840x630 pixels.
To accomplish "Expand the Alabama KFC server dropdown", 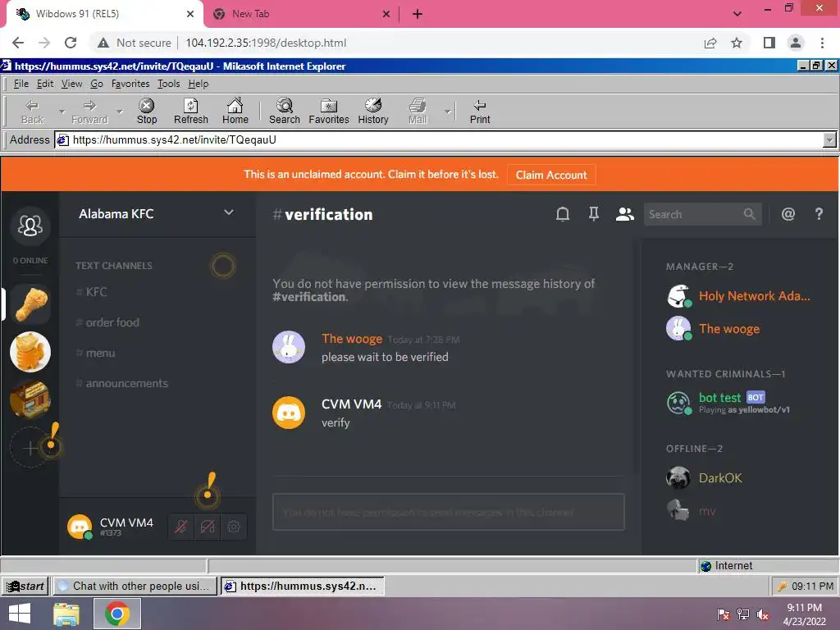I will [229, 212].
